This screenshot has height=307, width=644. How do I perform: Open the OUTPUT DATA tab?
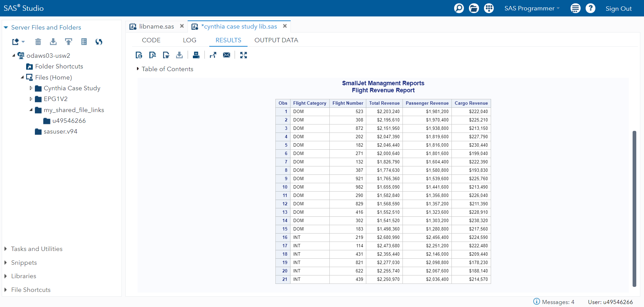(276, 40)
